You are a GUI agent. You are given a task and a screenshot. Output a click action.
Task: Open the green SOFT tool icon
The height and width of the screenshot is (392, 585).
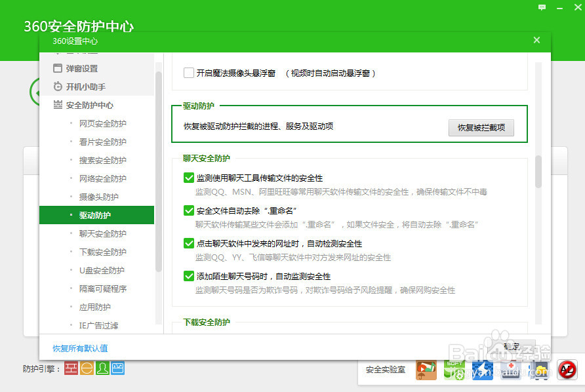[x=454, y=370]
